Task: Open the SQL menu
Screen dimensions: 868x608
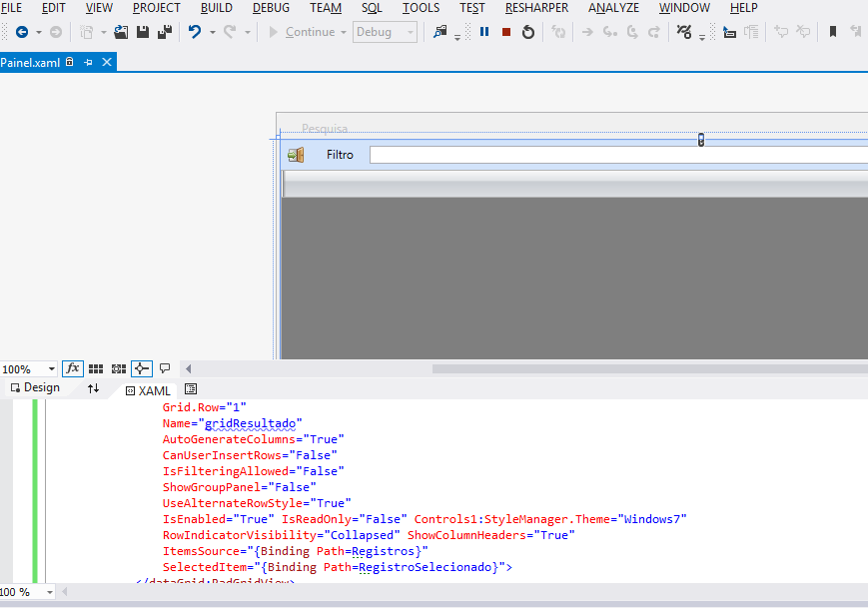Action: pos(372,8)
